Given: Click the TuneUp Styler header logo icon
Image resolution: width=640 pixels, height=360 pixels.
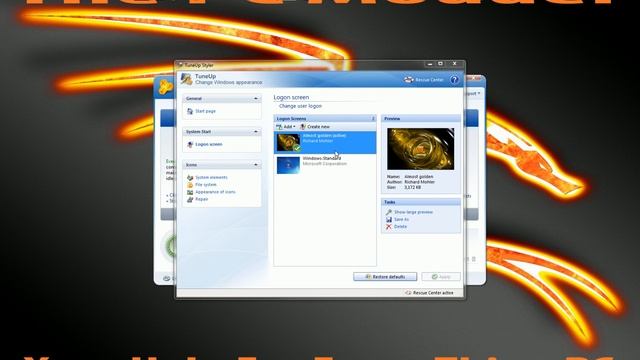Looking at the screenshot, I should tap(187, 79).
